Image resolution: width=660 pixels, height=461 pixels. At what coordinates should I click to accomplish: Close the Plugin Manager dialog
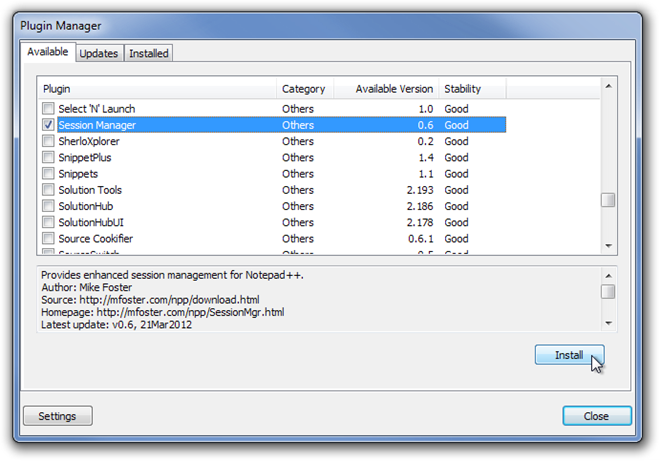pyautogui.click(x=596, y=416)
